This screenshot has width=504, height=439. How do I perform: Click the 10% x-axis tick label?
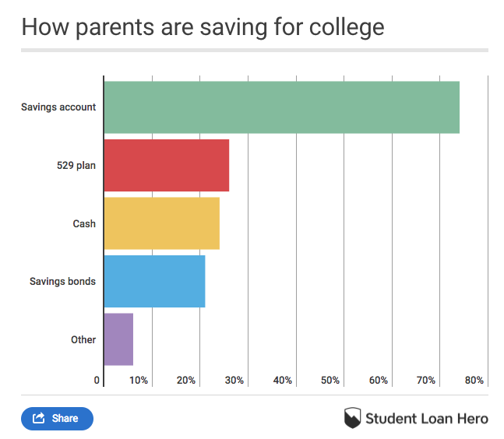coord(139,381)
